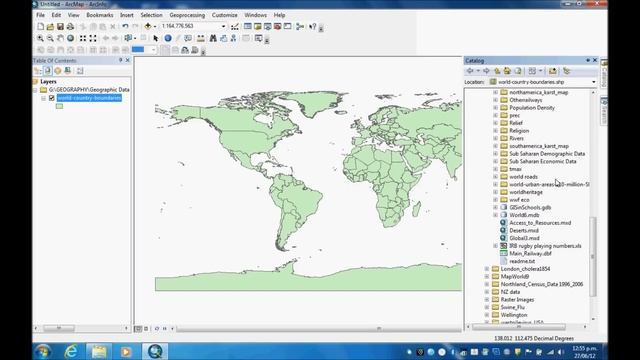This screenshot has height=360, width=640.
Task: Click the blue fill color box in the bottom toolbar row
Action: click(x=138, y=50)
